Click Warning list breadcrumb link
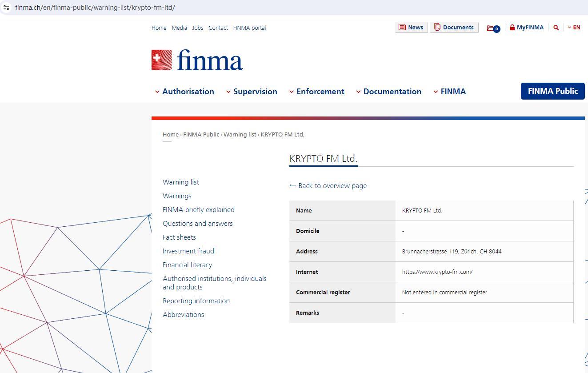The height and width of the screenshot is (373, 588). 240,135
